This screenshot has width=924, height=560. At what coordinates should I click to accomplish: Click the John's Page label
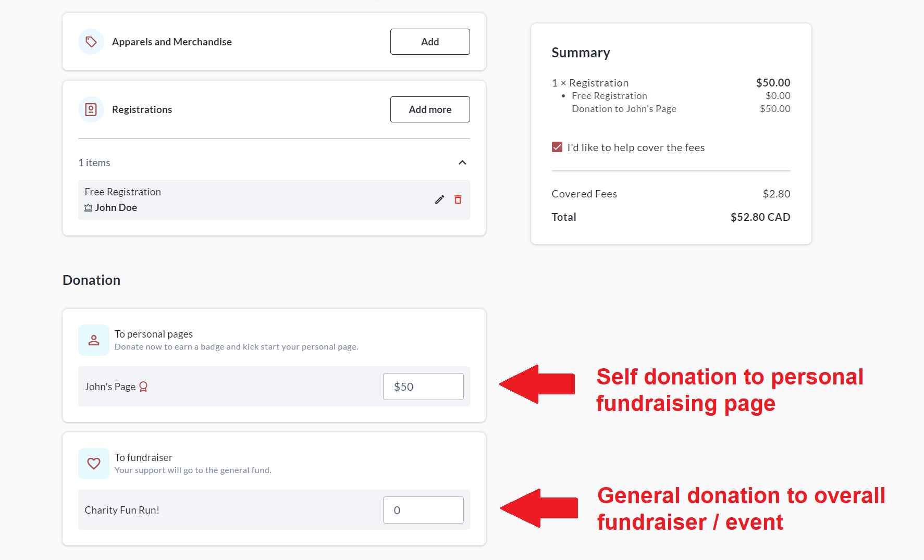110,387
